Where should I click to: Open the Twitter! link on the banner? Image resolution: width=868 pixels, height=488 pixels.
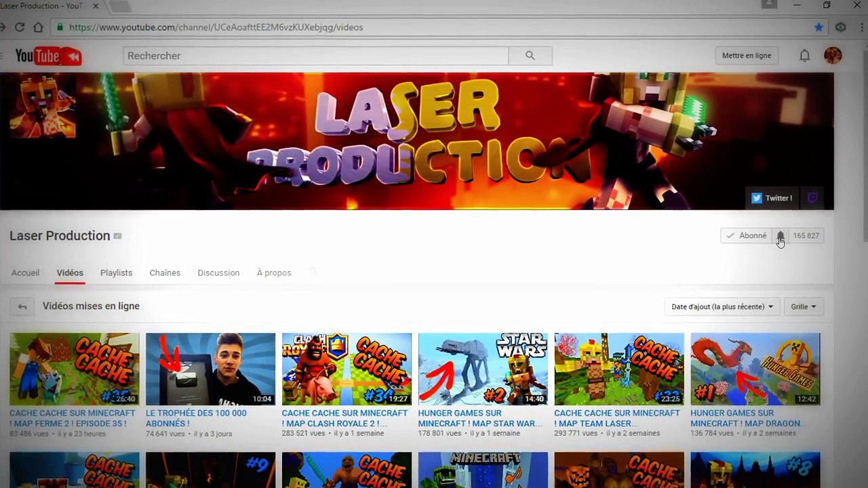click(772, 198)
